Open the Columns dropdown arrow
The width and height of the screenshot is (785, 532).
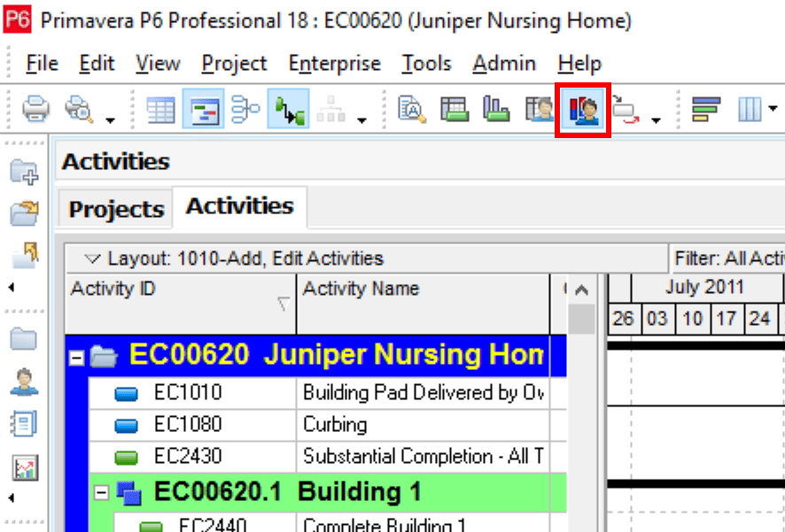coord(773,110)
